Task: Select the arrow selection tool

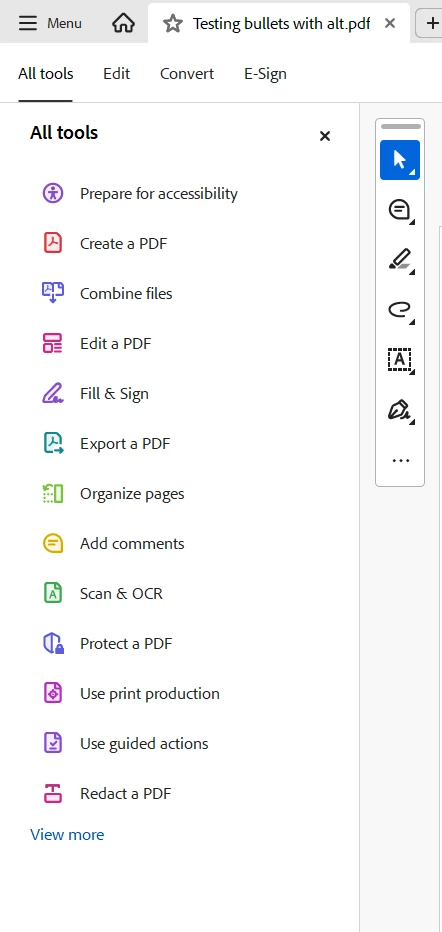Action: 400,160
